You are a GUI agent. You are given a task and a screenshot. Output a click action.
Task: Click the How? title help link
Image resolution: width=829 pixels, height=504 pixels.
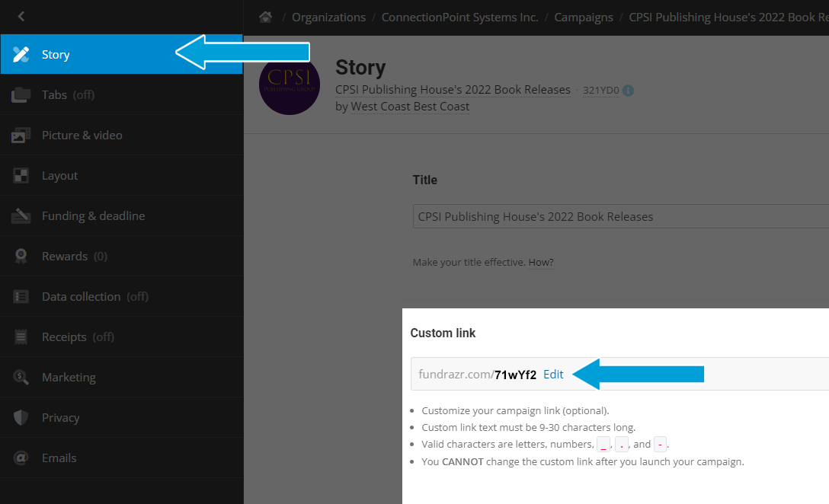[x=541, y=262]
